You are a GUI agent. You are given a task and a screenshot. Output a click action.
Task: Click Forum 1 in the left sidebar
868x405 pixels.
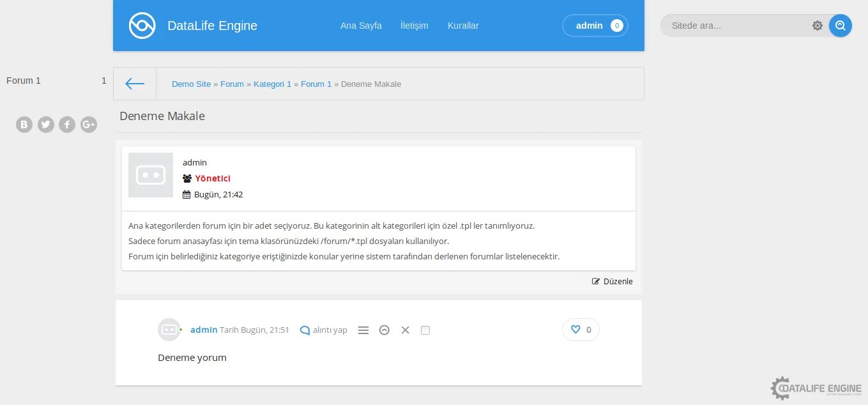point(24,80)
